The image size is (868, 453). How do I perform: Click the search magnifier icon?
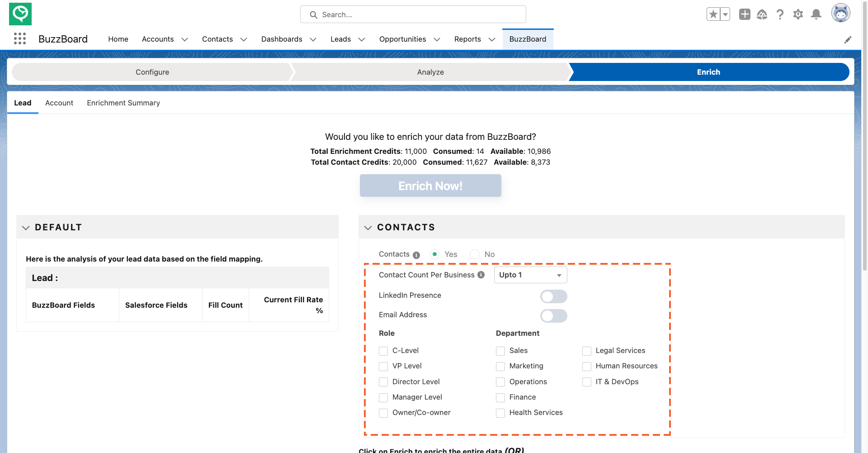[x=313, y=15]
